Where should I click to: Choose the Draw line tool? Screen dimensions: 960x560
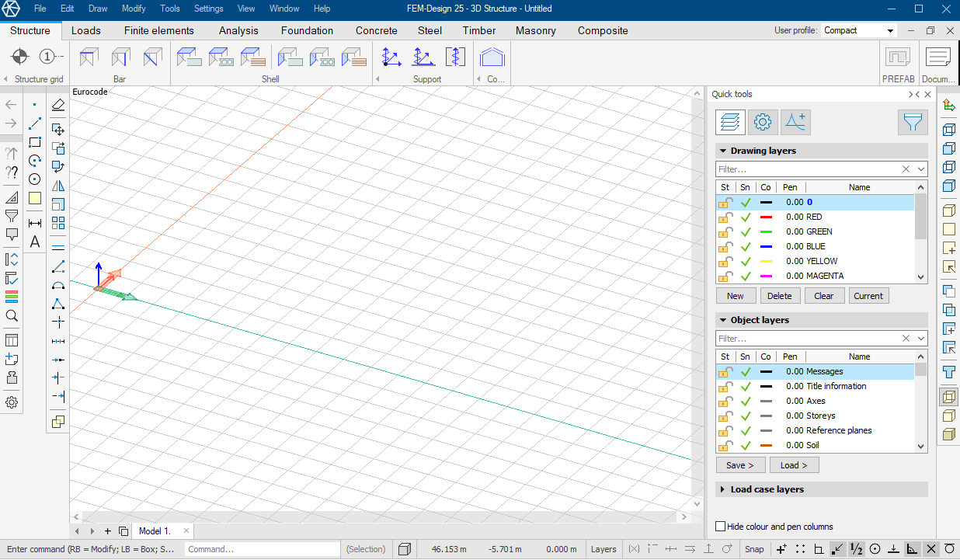click(x=35, y=123)
